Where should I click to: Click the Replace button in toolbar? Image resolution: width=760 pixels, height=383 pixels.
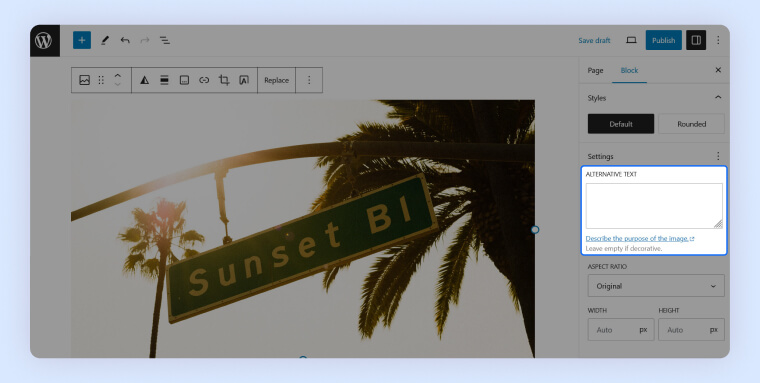point(276,80)
